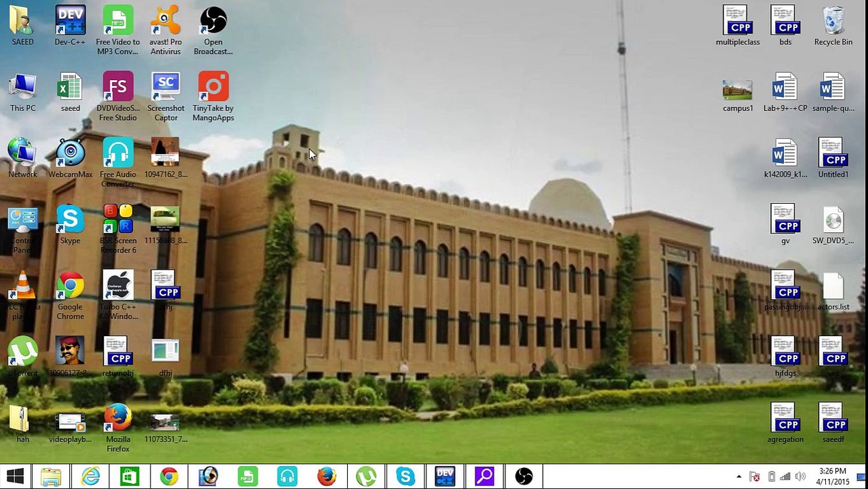Open the saeed Excel file
Screen dimensions: 868x489
click(70, 92)
